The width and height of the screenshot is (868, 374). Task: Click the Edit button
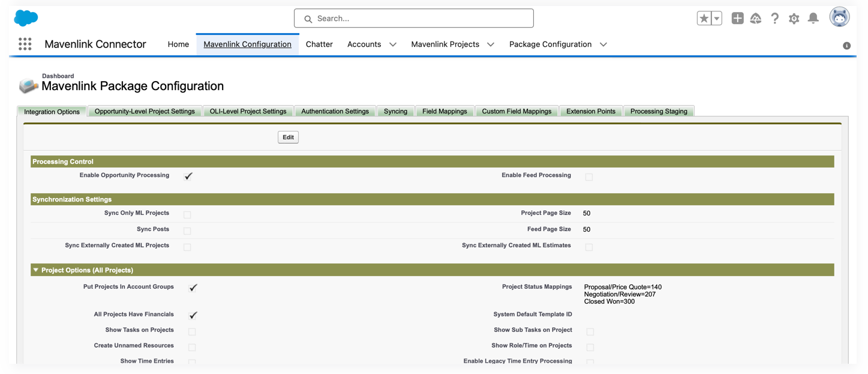pos(288,137)
